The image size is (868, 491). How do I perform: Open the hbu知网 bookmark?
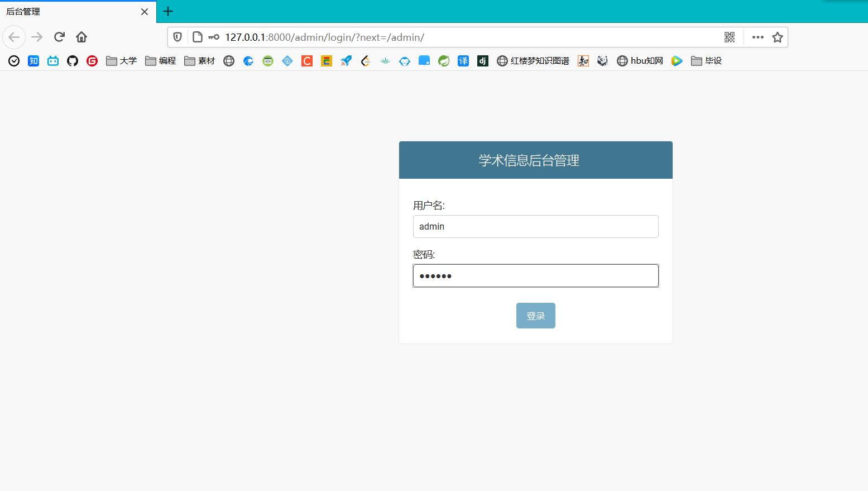[x=640, y=61]
